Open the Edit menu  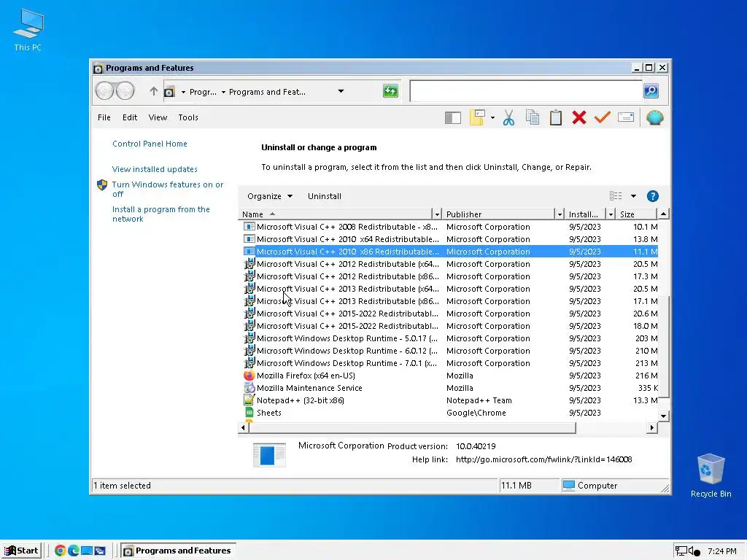(x=130, y=117)
